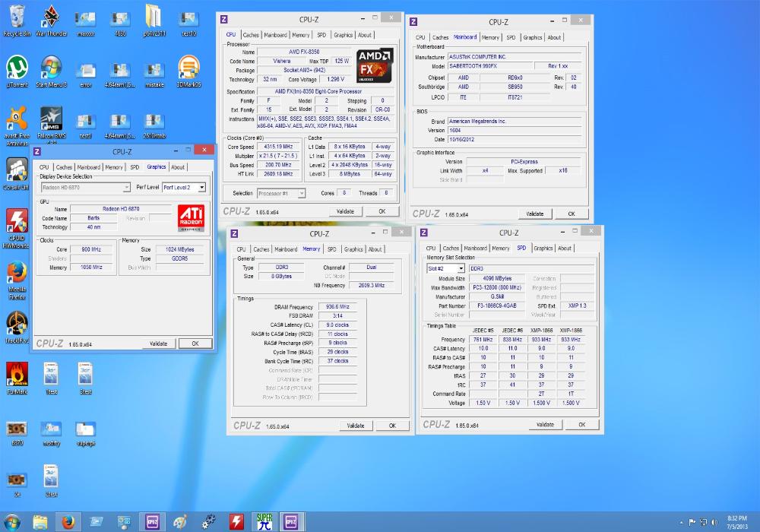Select the p6472511 folder icon
This screenshot has width=760, height=532.
(154, 21)
